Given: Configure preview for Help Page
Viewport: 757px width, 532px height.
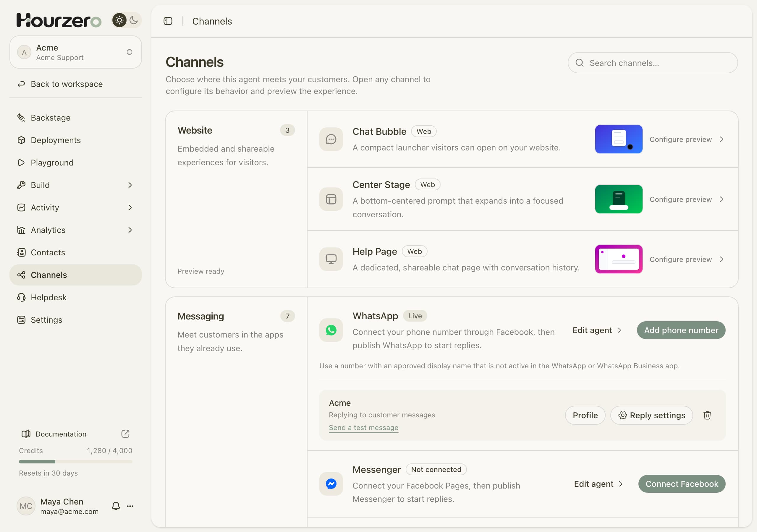Looking at the screenshot, I should pyautogui.click(x=680, y=259).
